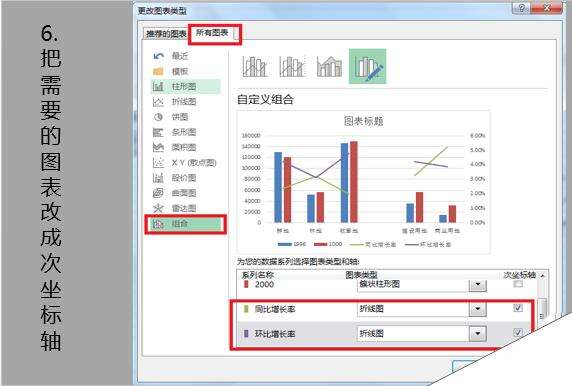Switch to the 所有图表 tab
572x386 pixels.
[x=212, y=33]
